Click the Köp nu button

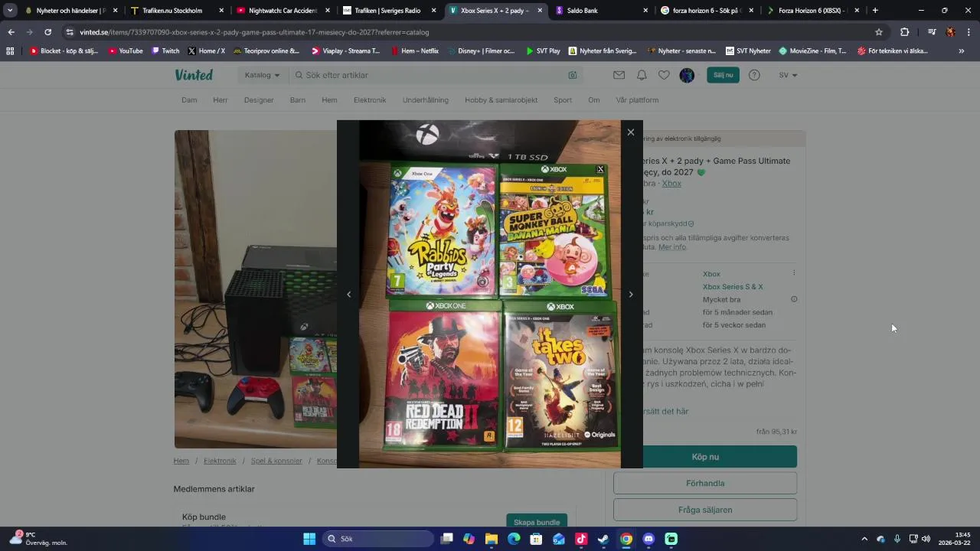pyautogui.click(x=705, y=457)
